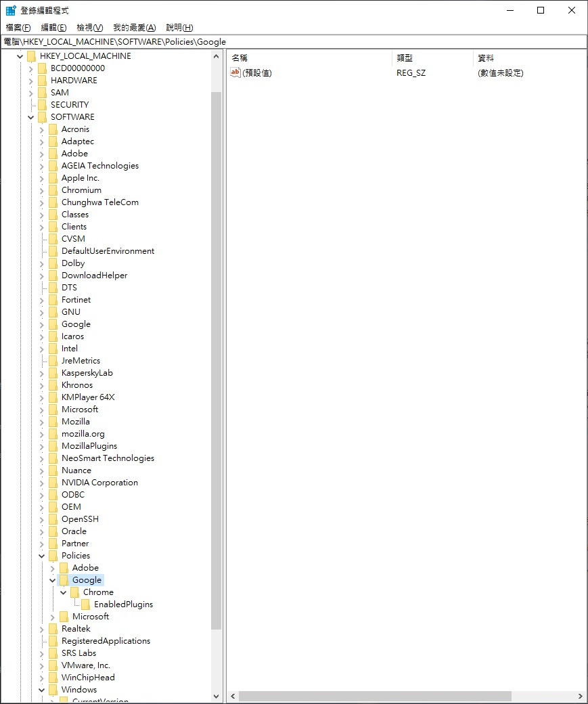
Task: Select the AGEIA Technologies key
Action: point(100,166)
